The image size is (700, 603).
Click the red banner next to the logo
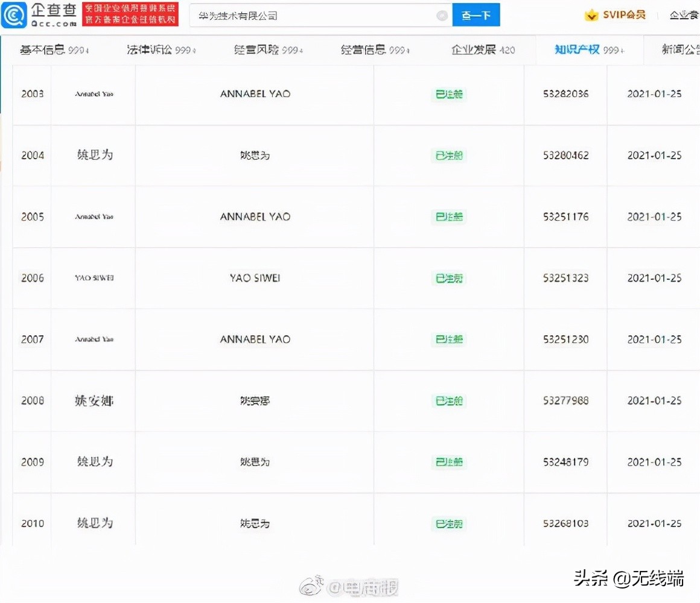pos(130,14)
